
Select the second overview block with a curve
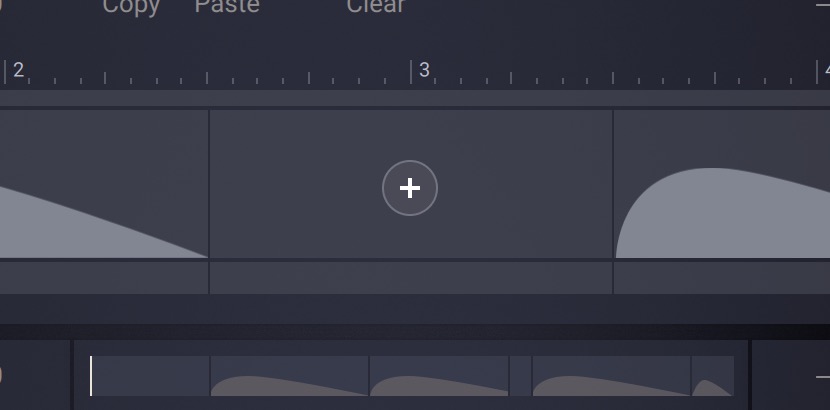click(x=290, y=376)
